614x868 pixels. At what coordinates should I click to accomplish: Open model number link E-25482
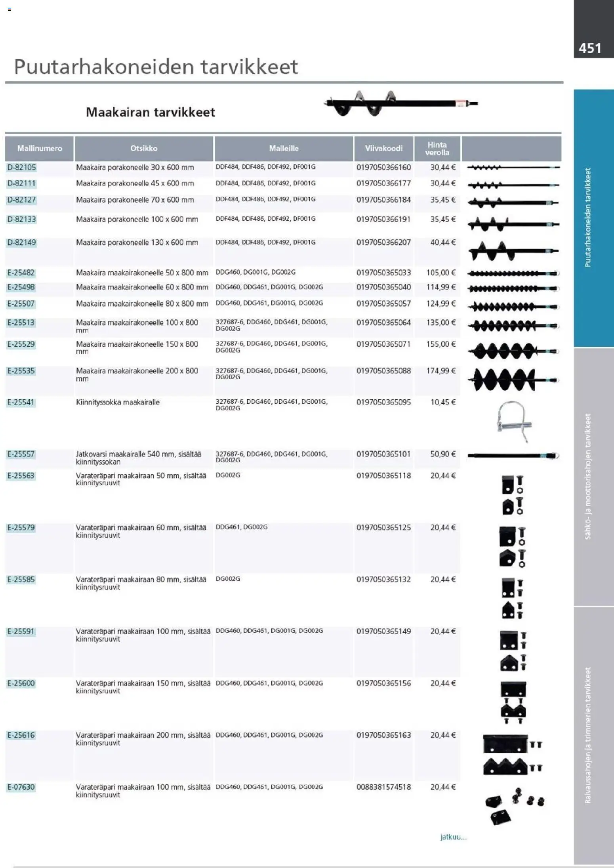(x=21, y=273)
